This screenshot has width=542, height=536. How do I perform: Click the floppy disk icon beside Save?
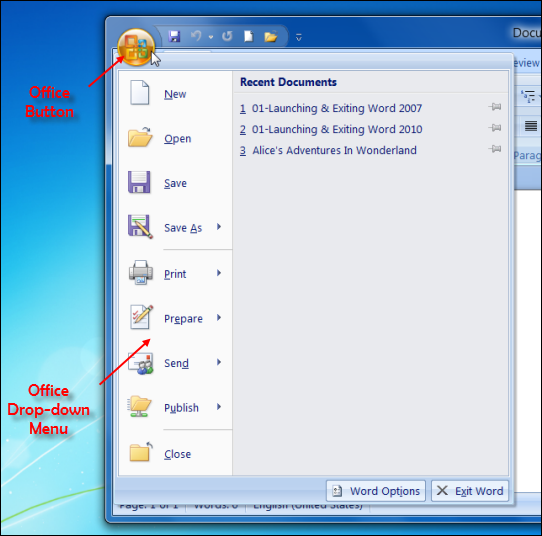[139, 182]
